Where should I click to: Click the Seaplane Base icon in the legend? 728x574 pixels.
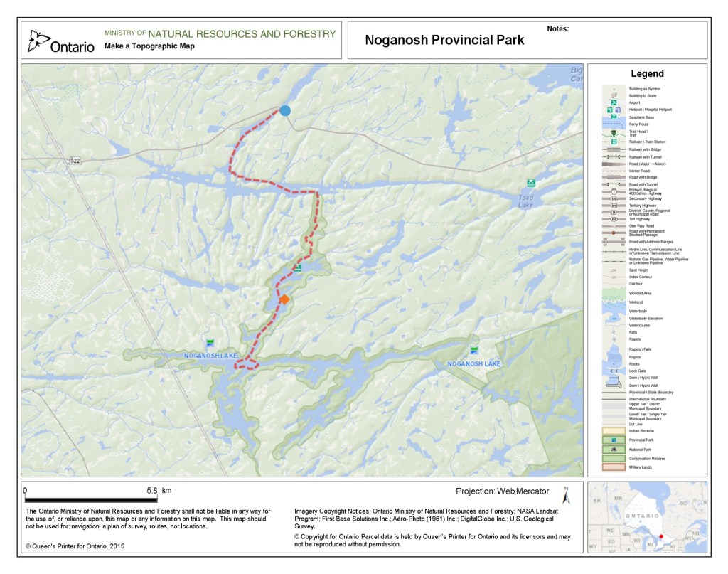(614, 117)
